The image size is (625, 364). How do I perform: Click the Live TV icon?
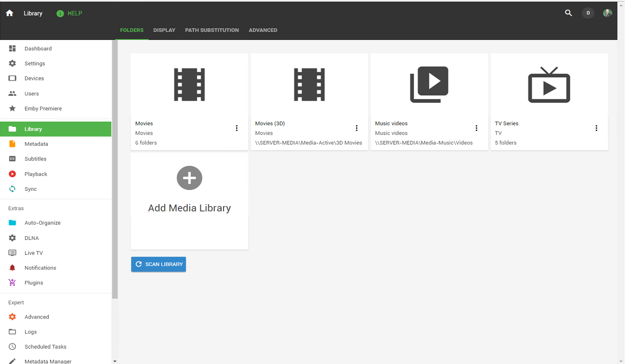12,253
